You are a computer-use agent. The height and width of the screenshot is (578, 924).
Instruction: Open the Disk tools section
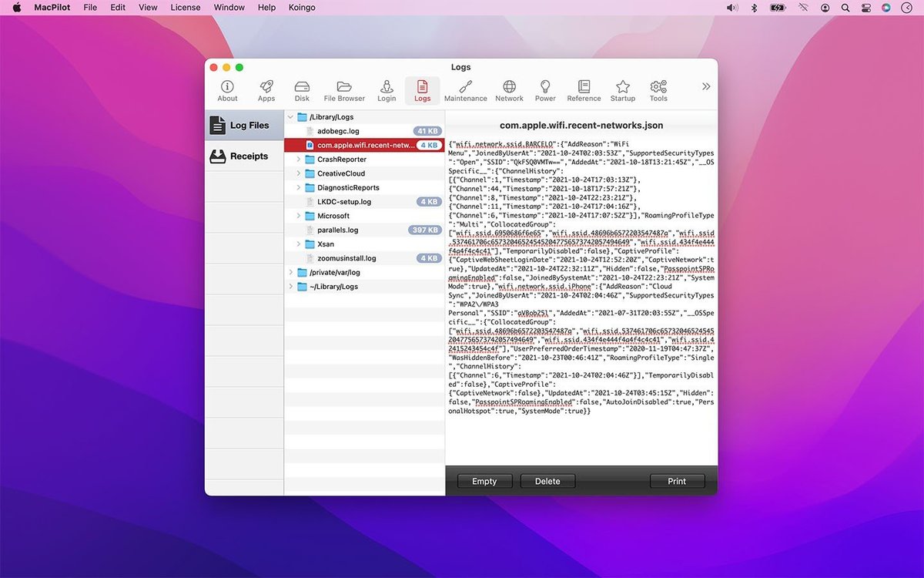pyautogui.click(x=302, y=89)
